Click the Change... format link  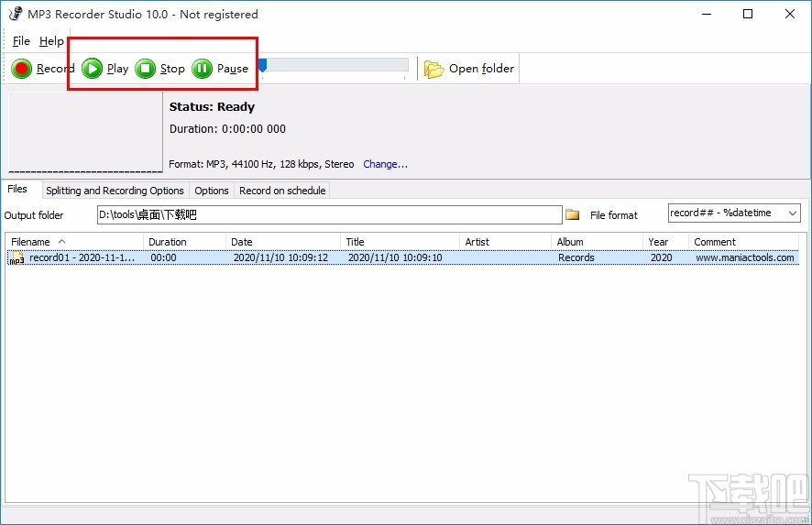[385, 164]
